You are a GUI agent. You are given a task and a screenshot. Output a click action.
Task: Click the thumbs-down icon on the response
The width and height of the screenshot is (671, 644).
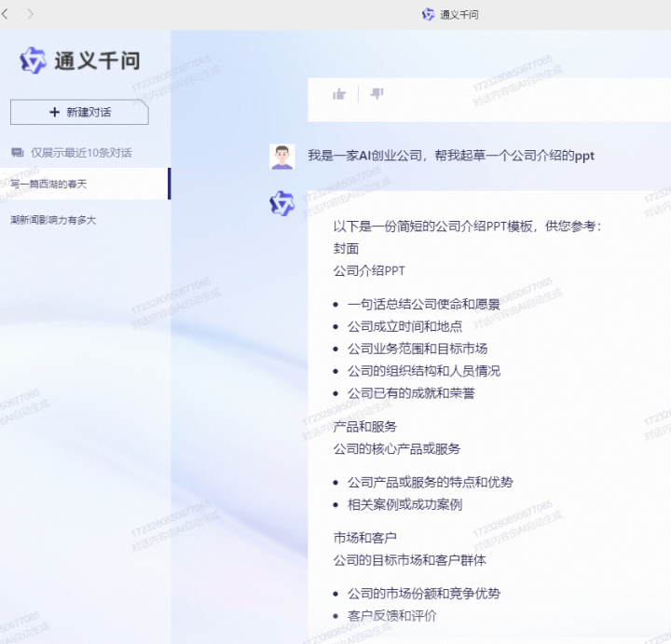377,93
